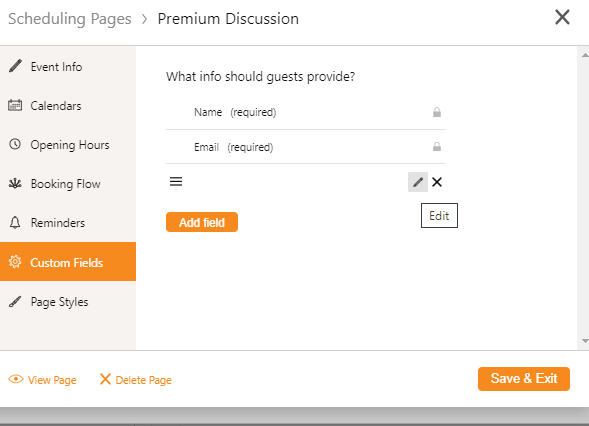Click the eye icon beside View Page
Screen dimensions: 589x426
point(16,379)
